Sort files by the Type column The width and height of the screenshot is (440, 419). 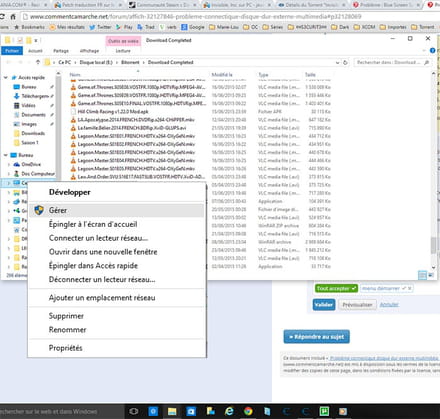coord(263,75)
